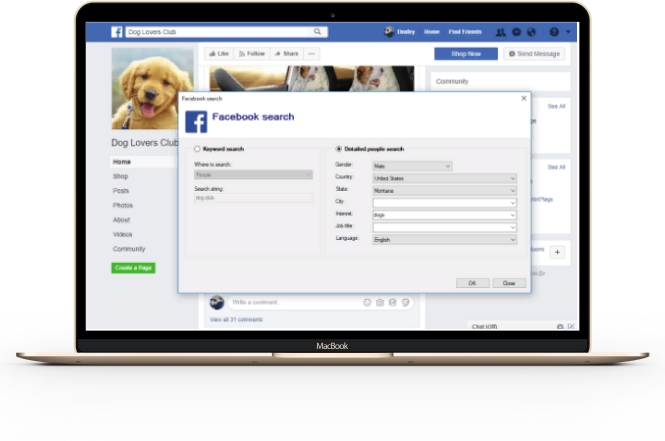Viewport: 665px width, 441px height.
Task: Open the Language dropdown
Action: [x=444, y=240]
